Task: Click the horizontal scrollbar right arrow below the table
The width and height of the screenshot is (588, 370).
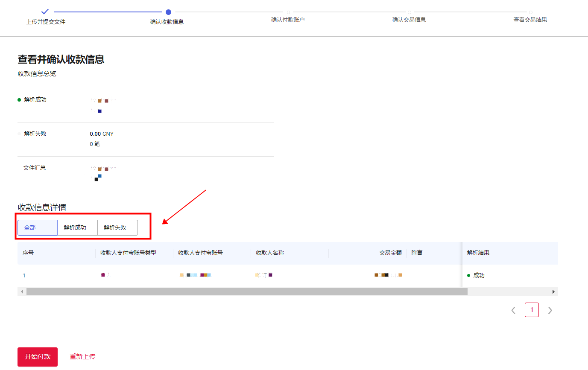Action: tap(553, 291)
